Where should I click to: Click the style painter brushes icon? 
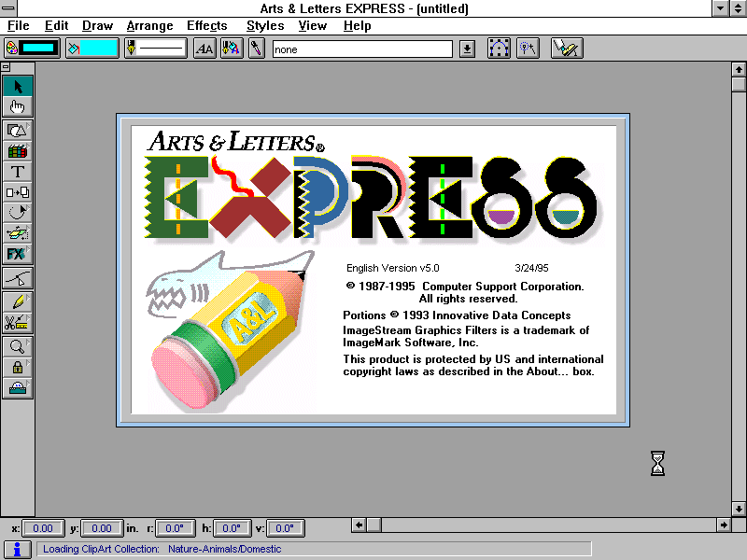click(231, 49)
